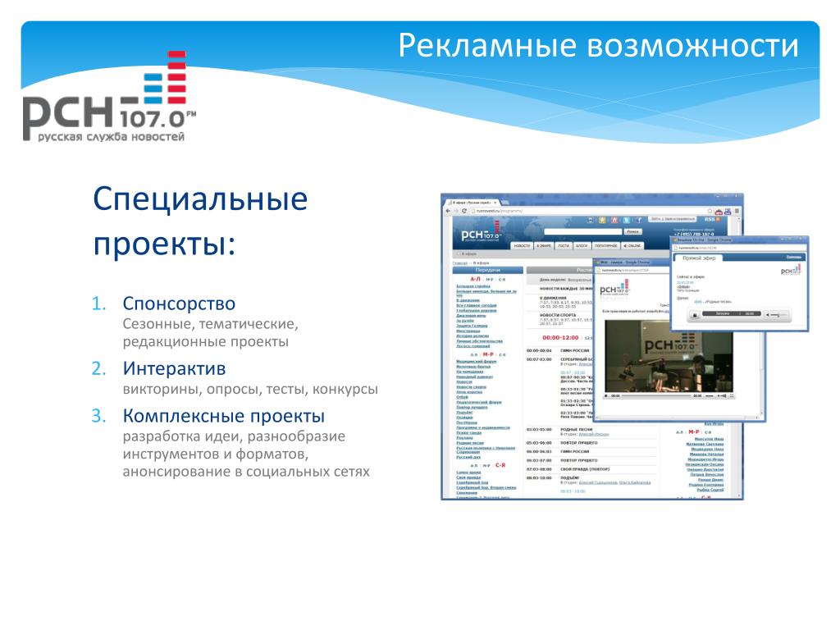840x630 pixels.
Task: Click the red М-Р filter in hosts list
Action: pyautogui.click(x=694, y=431)
